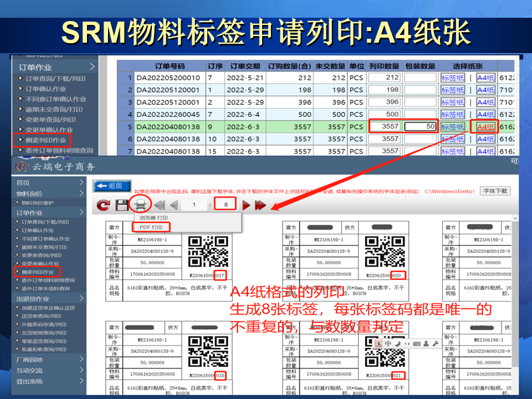Open IME settings wrench icon

436,344
